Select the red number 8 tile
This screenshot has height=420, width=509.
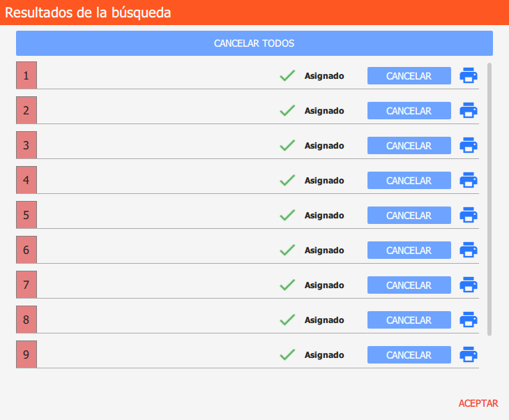pyautogui.click(x=26, y=320)
